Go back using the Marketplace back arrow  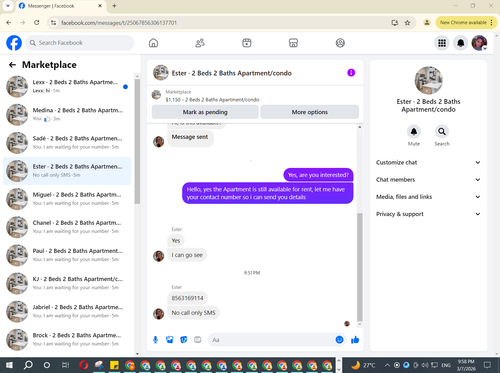[12, 65]
